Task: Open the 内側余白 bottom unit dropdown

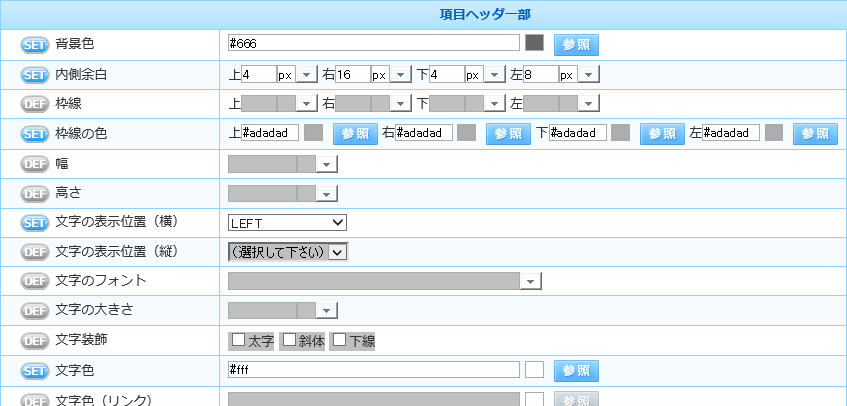Action: [495, 75]
